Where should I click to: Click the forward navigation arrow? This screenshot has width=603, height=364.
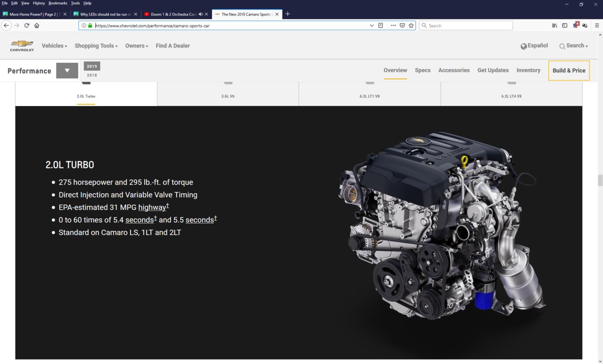point(17,25)
